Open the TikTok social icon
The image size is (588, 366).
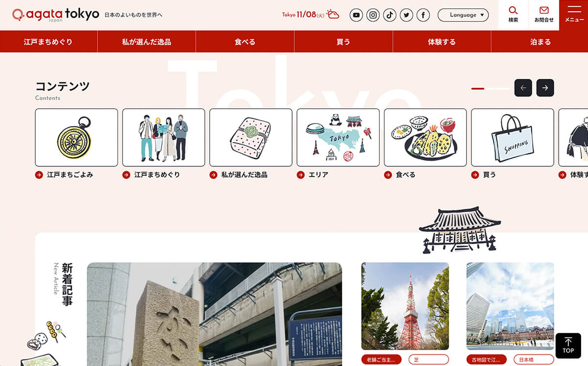[x=390, y=15]
